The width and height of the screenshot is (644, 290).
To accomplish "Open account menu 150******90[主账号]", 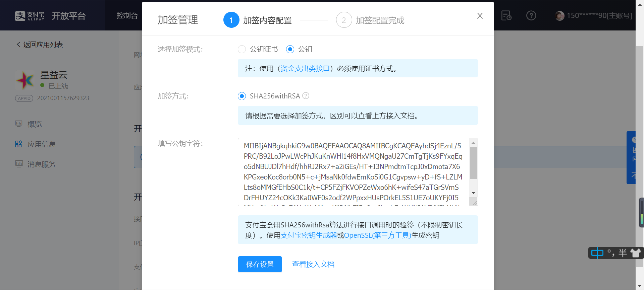I will [599, 16].
